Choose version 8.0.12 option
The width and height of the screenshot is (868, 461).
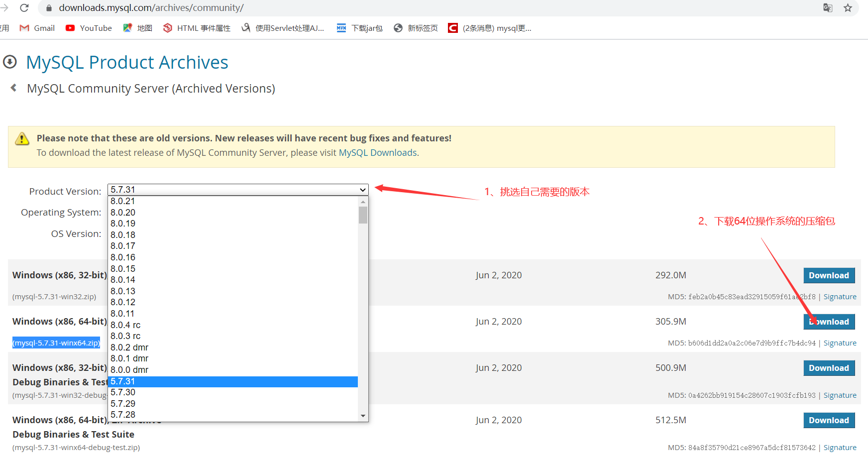[x=233, y=302]
